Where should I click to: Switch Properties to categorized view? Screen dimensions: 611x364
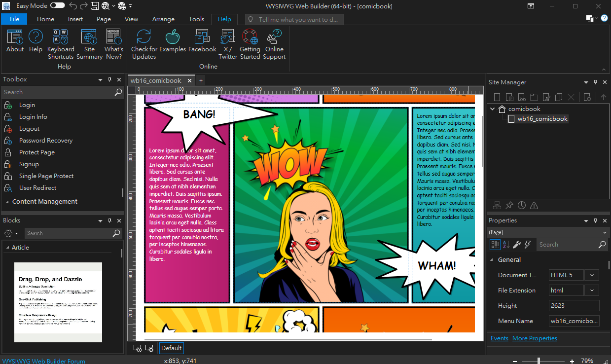(495, 245)
